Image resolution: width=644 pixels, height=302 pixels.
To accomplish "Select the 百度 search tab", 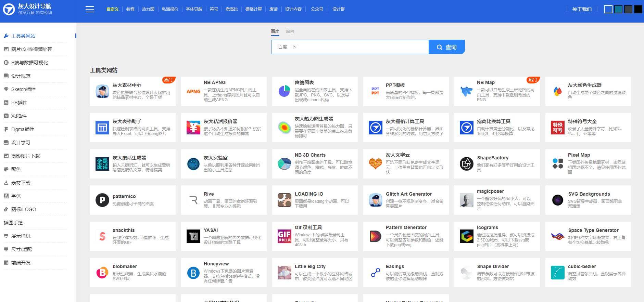I will [275, 31].
